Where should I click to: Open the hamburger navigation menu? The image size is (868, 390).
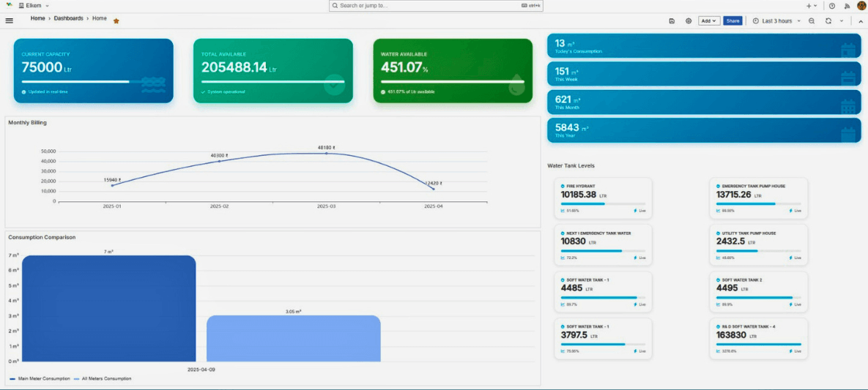click(x=9, y=20)
